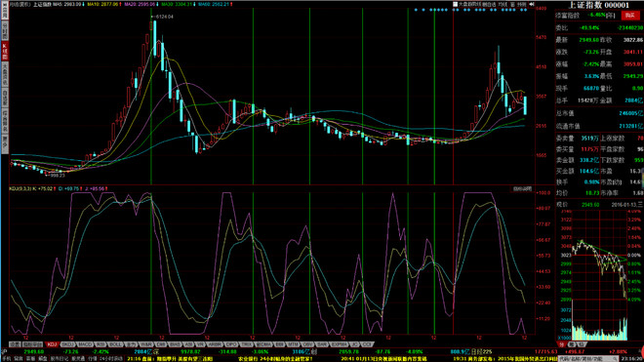Click the 手机 item in bottom bar
This screenshot has width=644, height=362.
(8, 359)
